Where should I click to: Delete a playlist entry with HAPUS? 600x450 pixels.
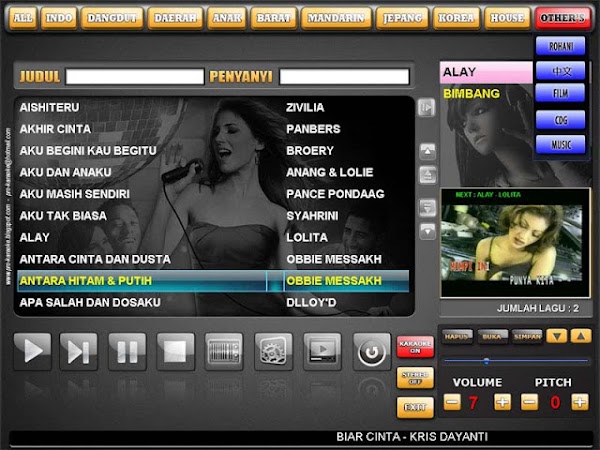coord(456,336)
